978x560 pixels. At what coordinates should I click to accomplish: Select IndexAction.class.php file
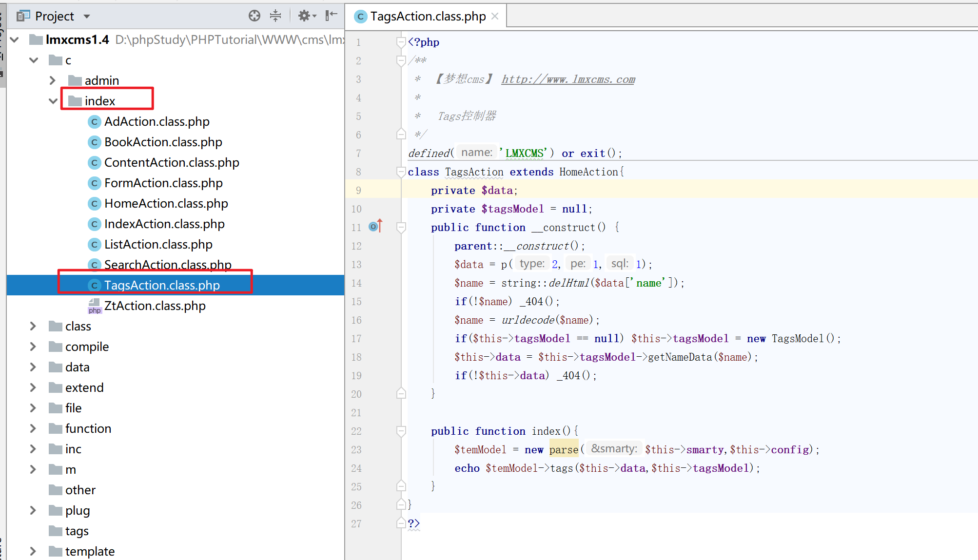coord(164,224)
